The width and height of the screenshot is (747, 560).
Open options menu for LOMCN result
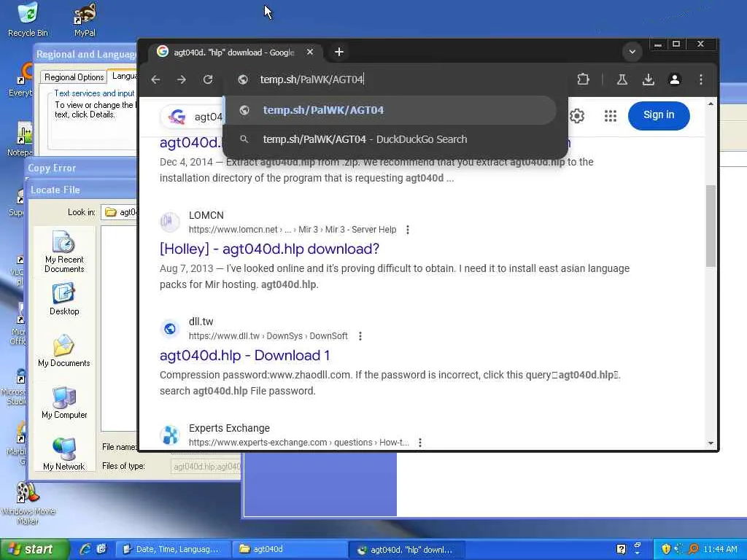[x=408, y=230]
